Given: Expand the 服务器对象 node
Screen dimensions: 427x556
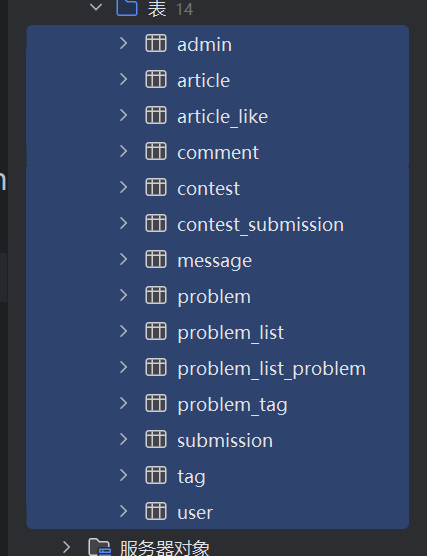Looking at the screenshot, I should click(x=66, y=547).
